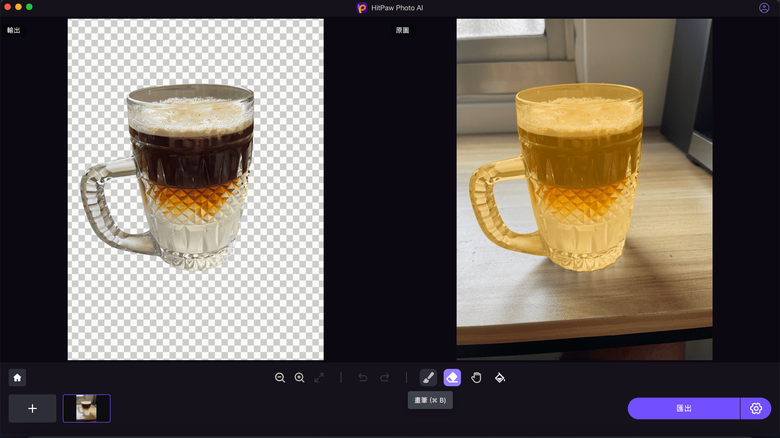The image size is (780, 438).
Task: Click the output transparent mug preview
Action: tap(195, 189)
